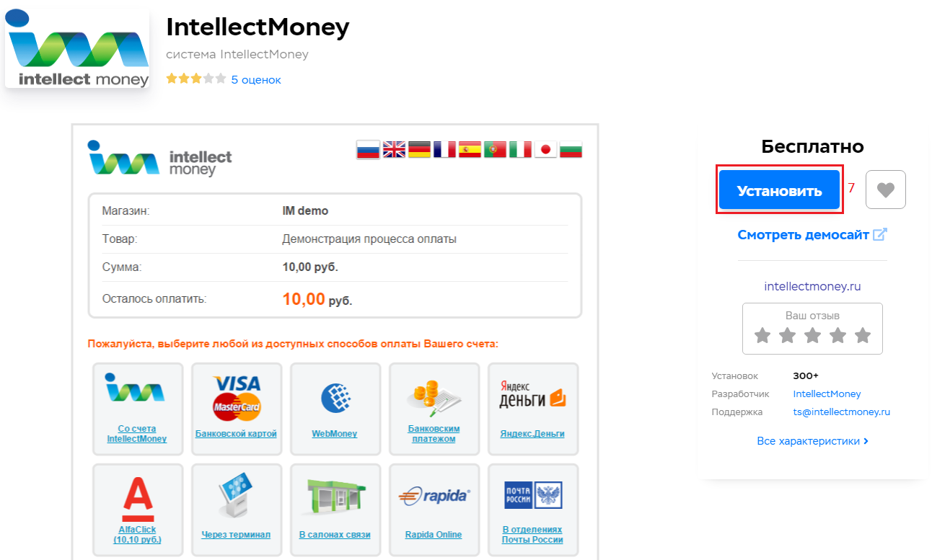
Task: Pick the Japanese flag icon
Action: [x=545, y=149]
